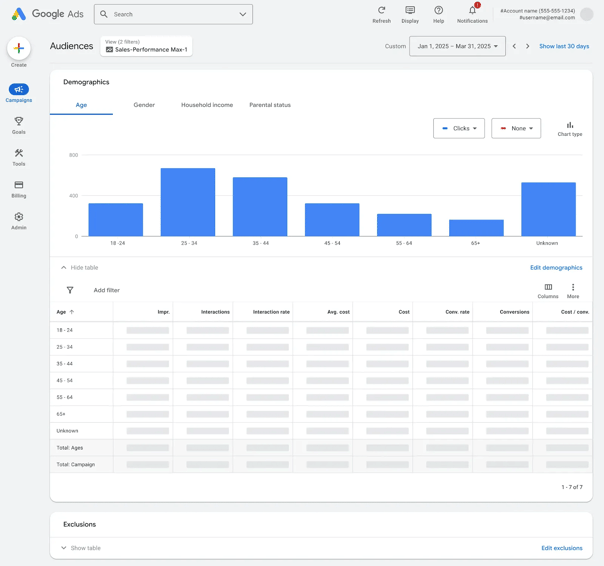Open the Admin gear icon
Image resolution: width=604 pixels, height=566 pixels.
[18, 217]
